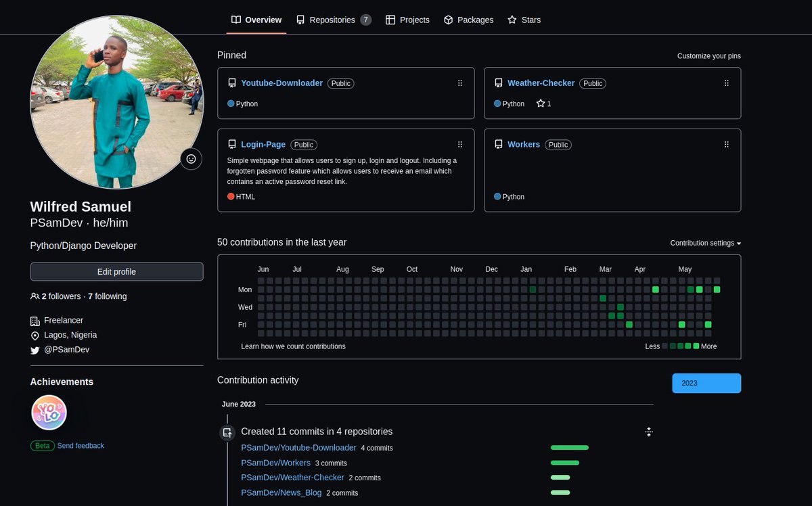
Task: Open the Login-Page pinned repository
Action: pyautogui.click(x=263, y=145)
